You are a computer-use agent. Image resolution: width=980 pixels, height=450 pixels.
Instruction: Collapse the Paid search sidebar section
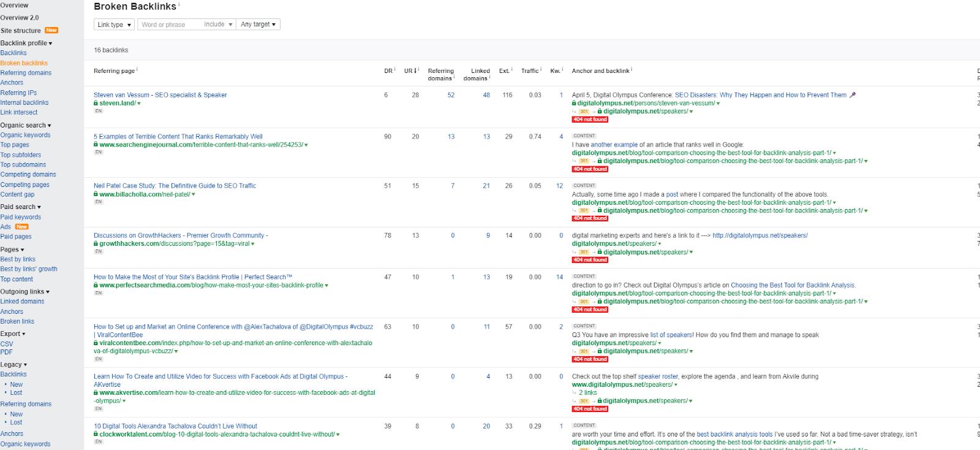coord(21,207)
